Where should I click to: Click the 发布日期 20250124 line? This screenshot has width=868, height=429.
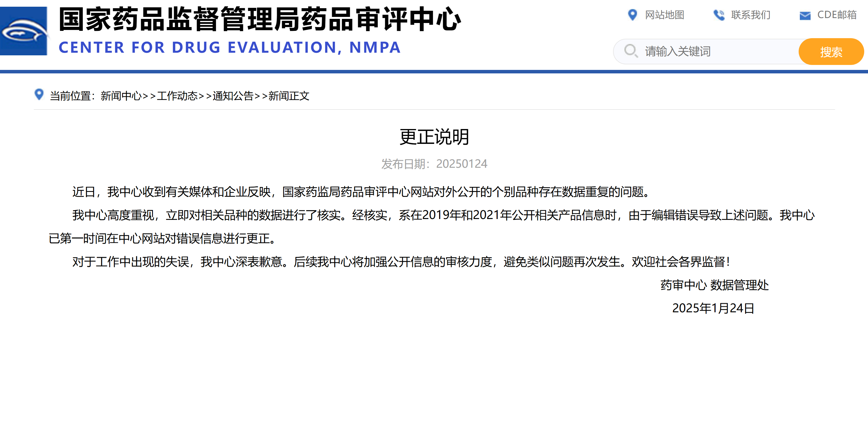point(434,164)
